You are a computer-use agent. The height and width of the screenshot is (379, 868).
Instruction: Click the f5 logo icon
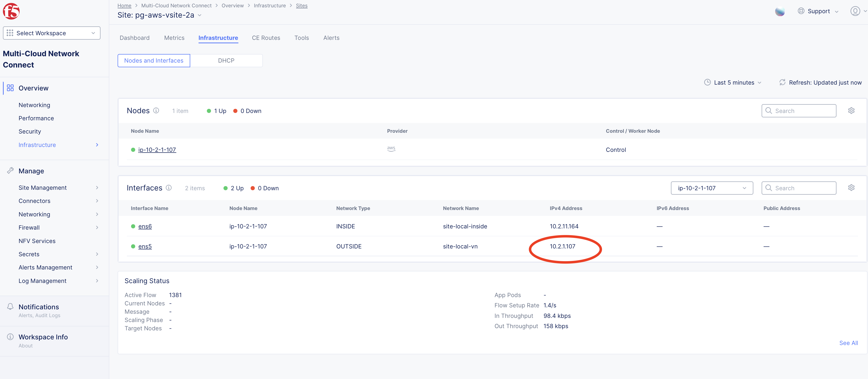pos(11,11)
